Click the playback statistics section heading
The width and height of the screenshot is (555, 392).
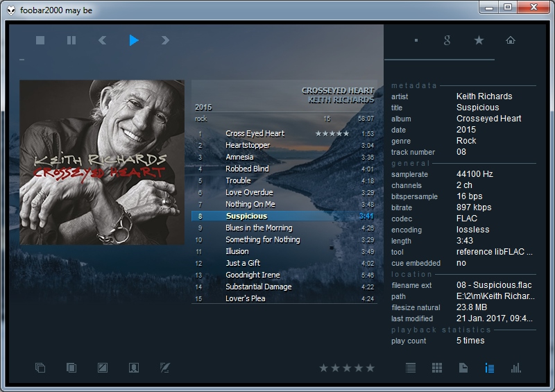[x=441, y=330]
